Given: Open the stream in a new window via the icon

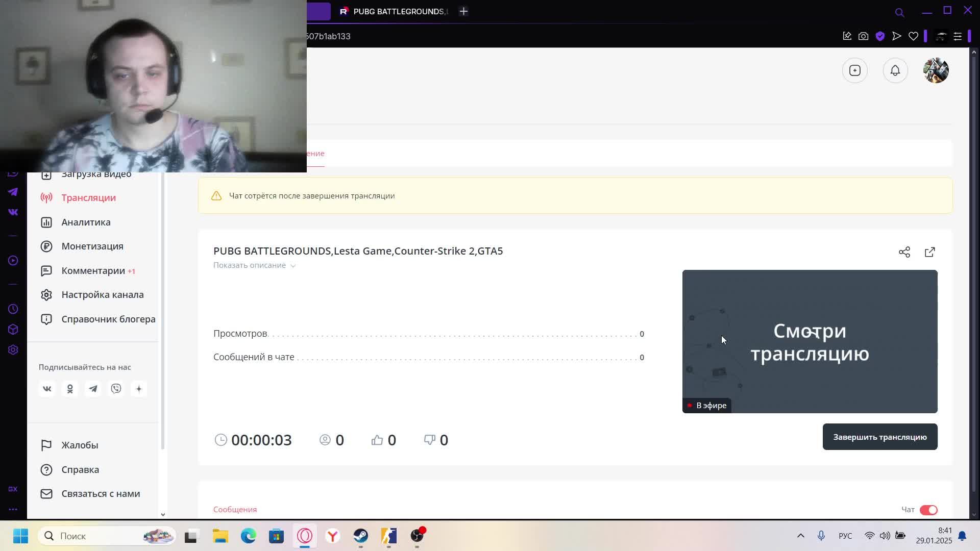Looking at the screenshot, I should [x=929, y=252].
